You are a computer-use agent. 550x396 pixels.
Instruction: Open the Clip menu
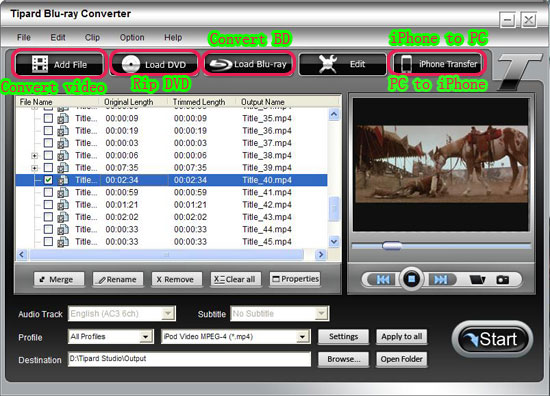92,37
